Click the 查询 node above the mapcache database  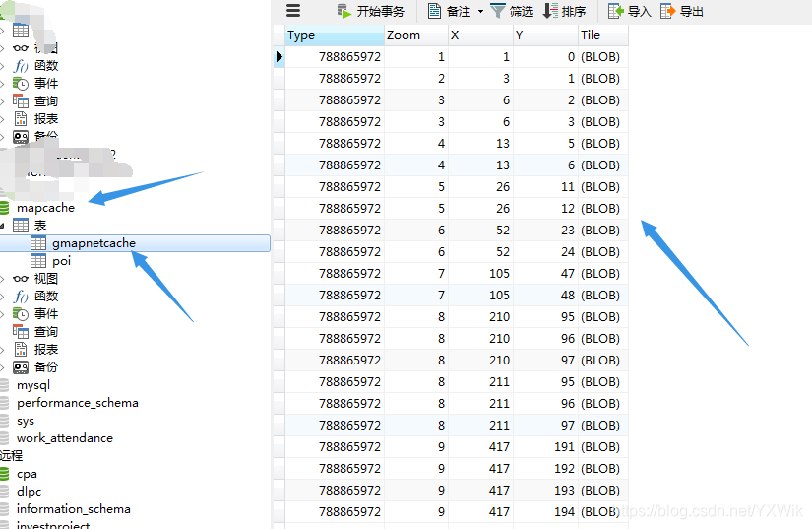pos(46,101)
